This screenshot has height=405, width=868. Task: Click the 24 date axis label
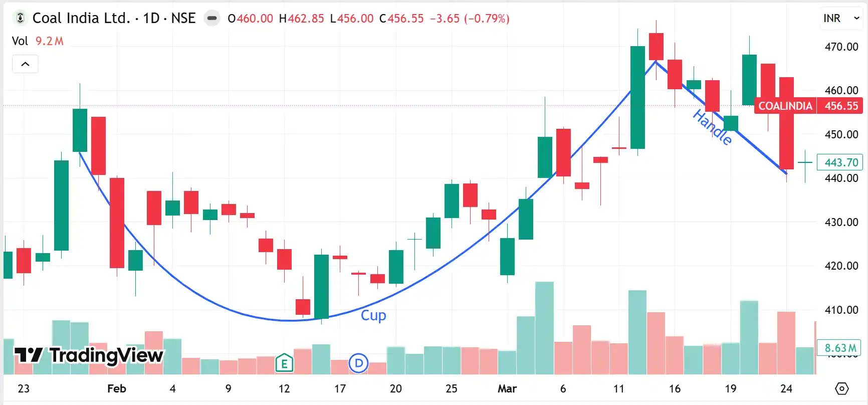(x=786, y=388)
